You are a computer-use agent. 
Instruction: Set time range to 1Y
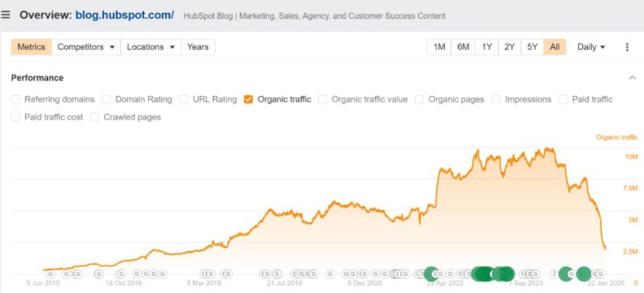(x=487, y=47)
